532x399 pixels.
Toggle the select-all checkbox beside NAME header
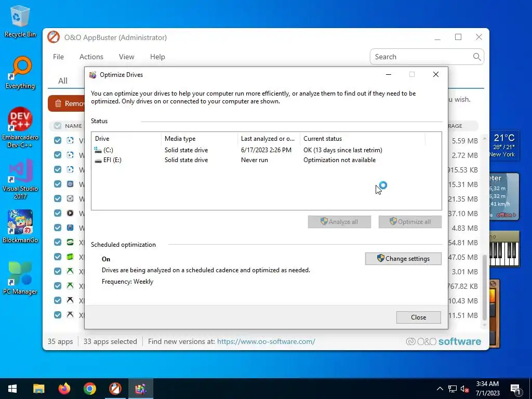click(x=58, y=126)
